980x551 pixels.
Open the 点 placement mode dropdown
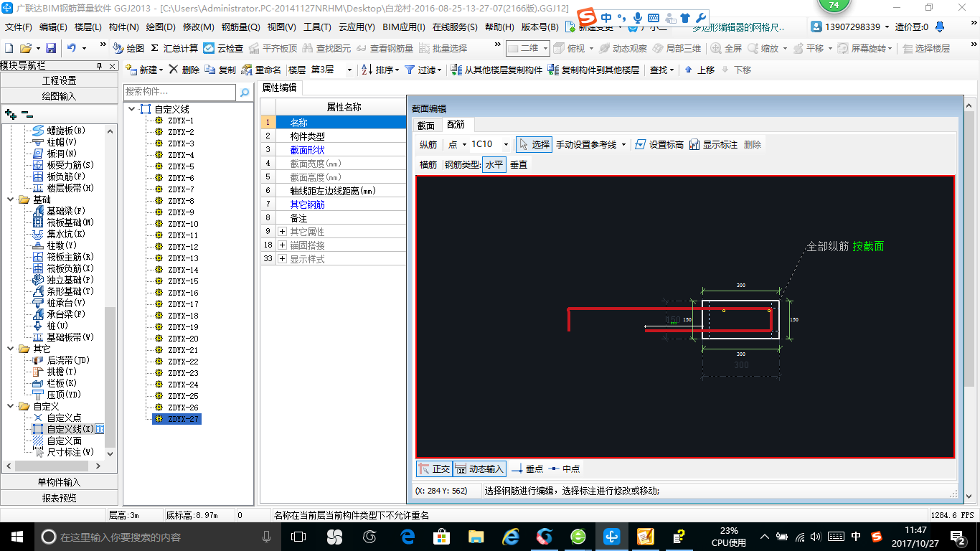[464, 144]
